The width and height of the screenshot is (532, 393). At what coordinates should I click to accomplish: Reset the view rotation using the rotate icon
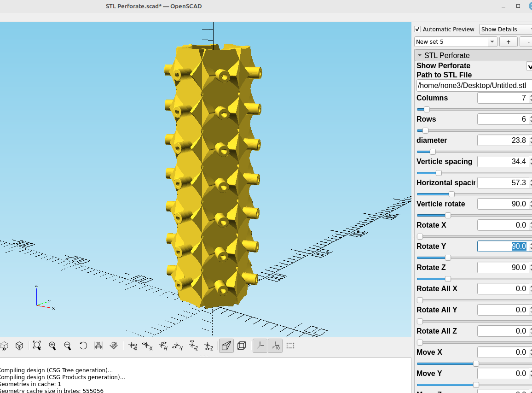point(83,346)
